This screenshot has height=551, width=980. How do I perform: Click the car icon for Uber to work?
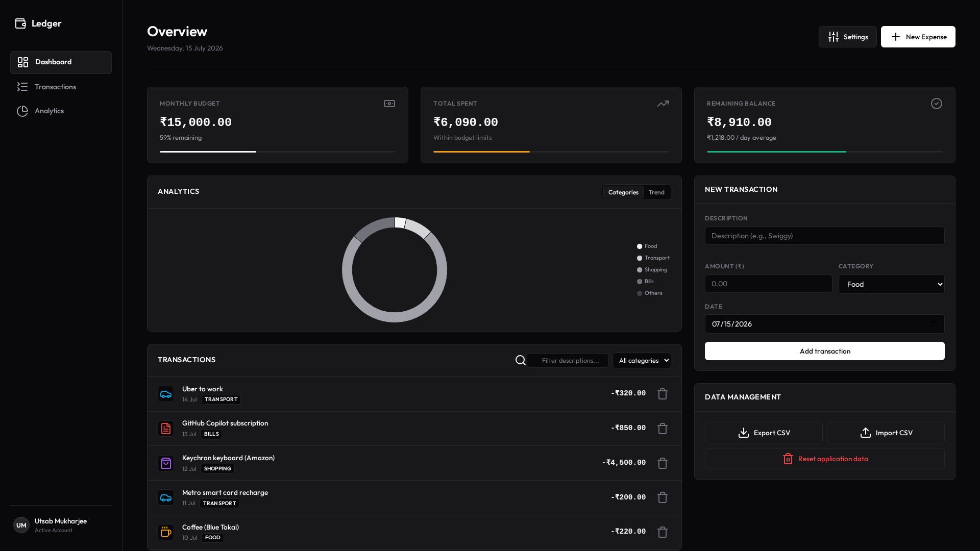[166, 394]
